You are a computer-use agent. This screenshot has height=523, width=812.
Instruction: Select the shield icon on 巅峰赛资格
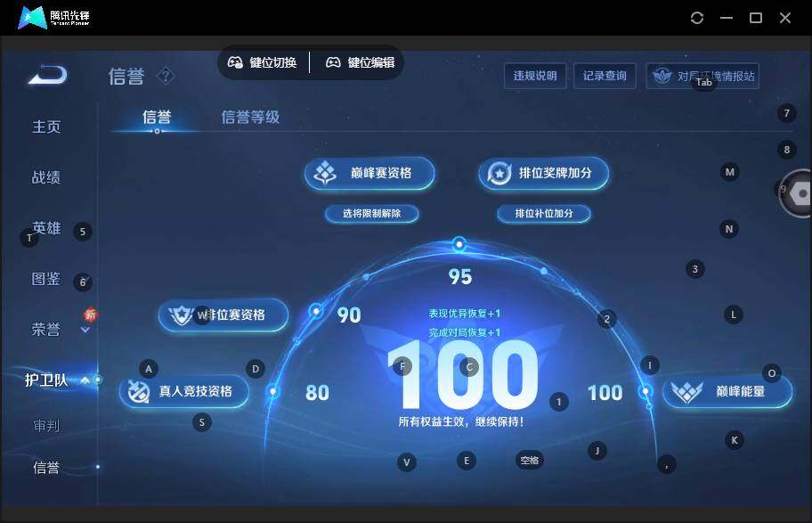325,174
